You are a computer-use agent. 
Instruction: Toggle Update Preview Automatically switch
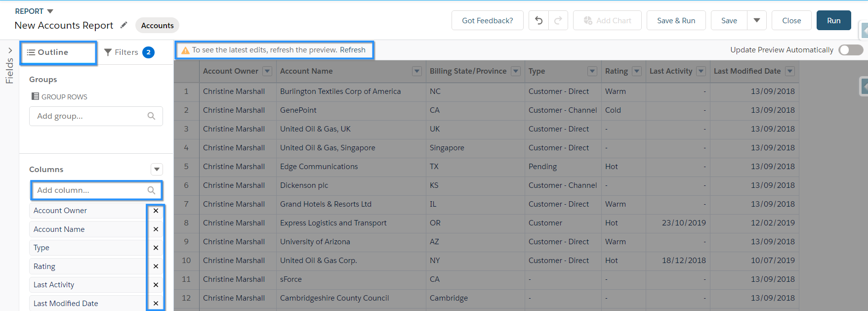851,50
